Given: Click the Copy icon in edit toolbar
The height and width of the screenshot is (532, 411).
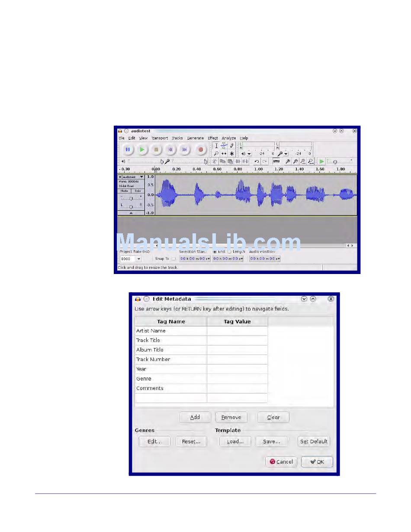Looking at the screenshot, I should click(x=222, y=161).
